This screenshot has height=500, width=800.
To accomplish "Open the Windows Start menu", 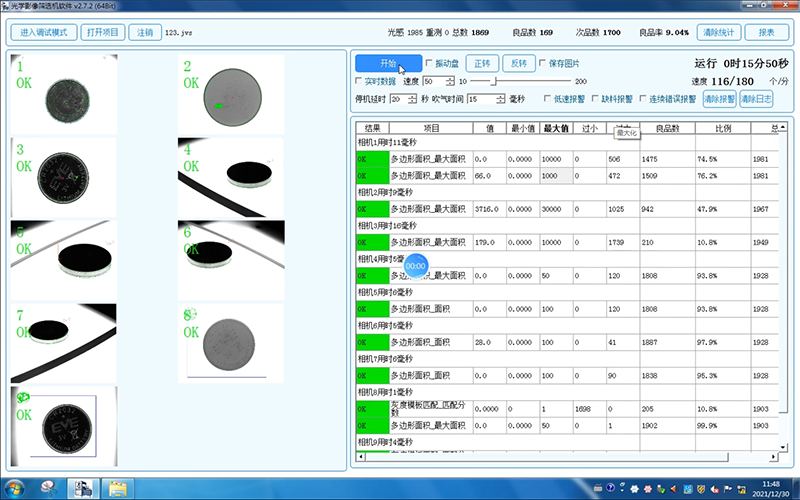I will click(17, 488).
